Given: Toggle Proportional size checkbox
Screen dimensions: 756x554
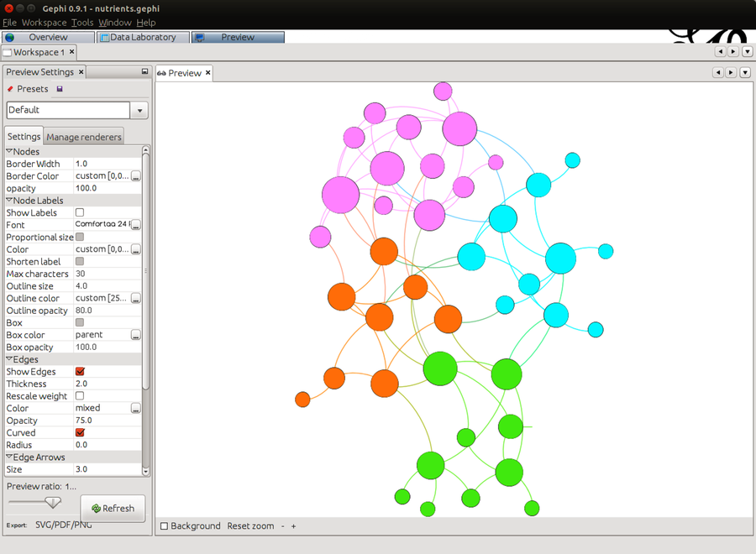Looking at the screenshot, I should 80,237.
